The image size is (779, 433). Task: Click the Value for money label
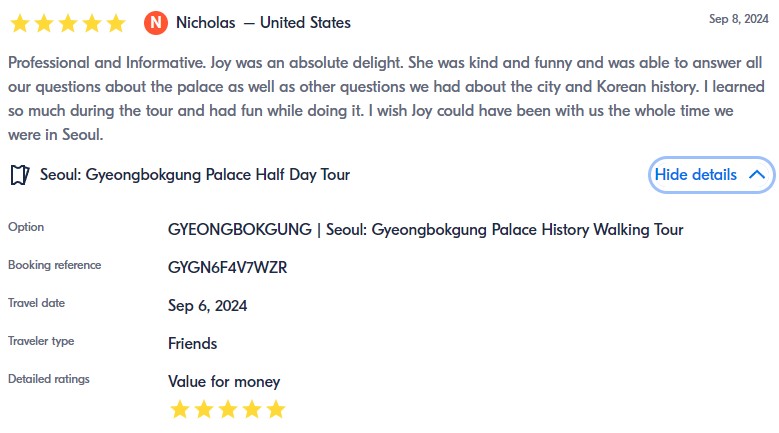[x=224, y=381]
